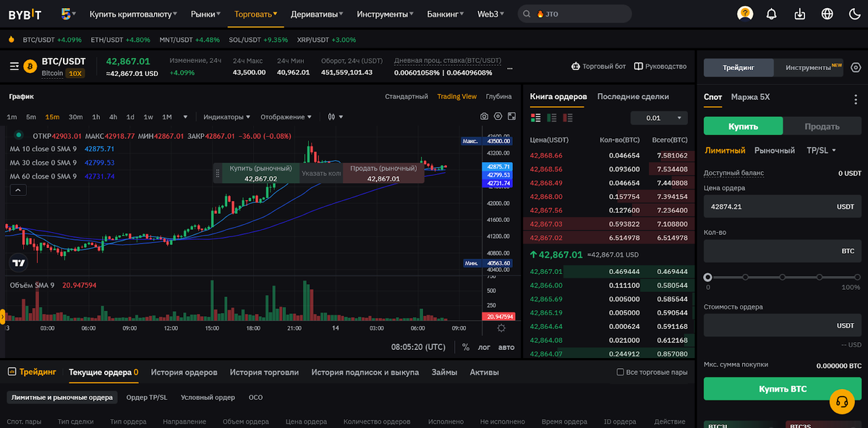Viewport: 868px width, 428px height.
Task: Switch to Последние сделки tab
Action: (x=633, y=96)
